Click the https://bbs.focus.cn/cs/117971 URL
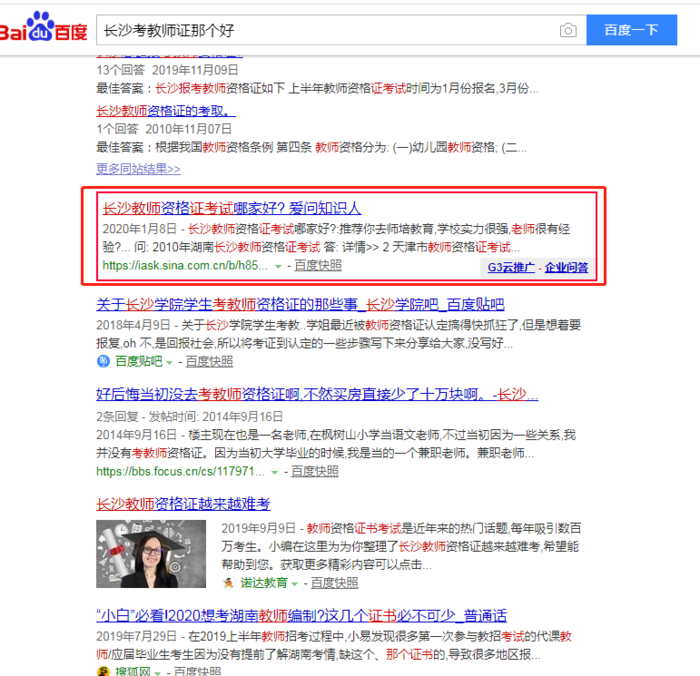Image resolution: width=700 pixels, height=676 pixels. pyautogui.click(x=180, y=471)
